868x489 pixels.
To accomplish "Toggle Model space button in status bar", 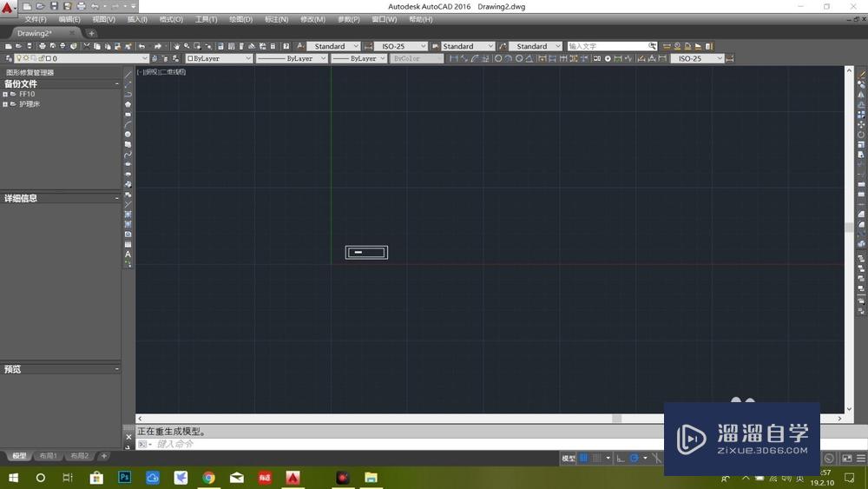I will tap(569, 458).
